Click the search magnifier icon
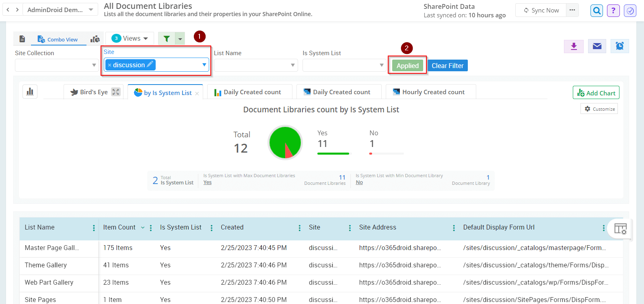Image resolution: width=644 pixels, height=304 pixels. point(597,11)
